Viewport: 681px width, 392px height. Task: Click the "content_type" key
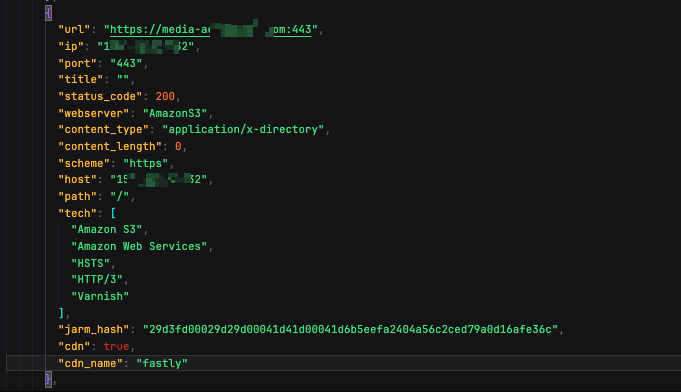click(103, 129)
